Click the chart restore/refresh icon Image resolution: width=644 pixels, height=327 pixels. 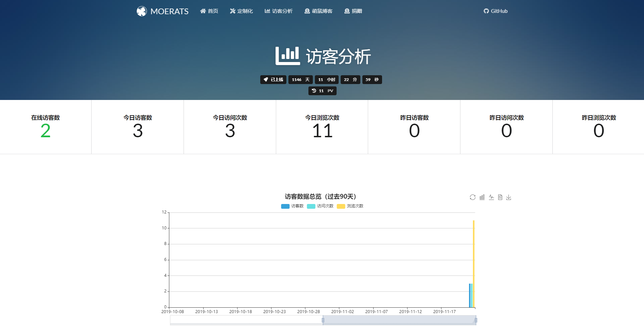pos(473,197)
